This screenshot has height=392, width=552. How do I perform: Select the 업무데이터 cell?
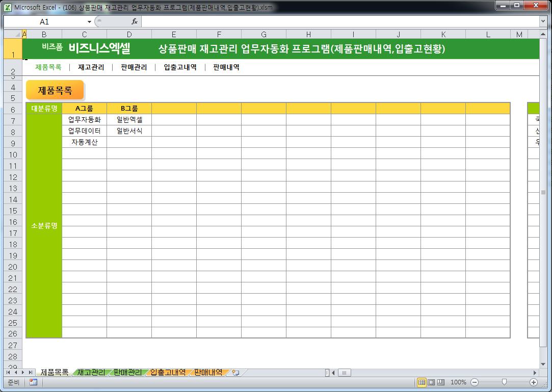[x=85, y=131]
